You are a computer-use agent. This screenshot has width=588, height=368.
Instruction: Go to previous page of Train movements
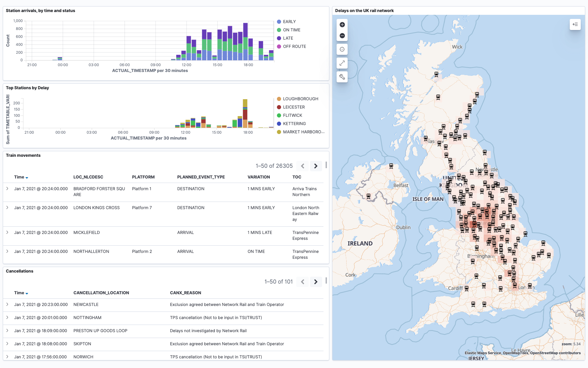302,166
